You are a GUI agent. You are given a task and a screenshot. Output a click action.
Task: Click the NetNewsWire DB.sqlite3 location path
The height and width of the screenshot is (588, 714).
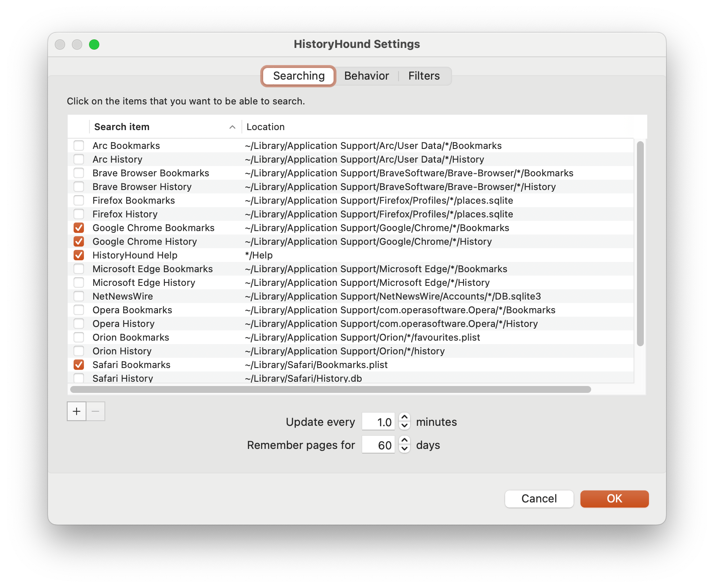click(393, 296)
